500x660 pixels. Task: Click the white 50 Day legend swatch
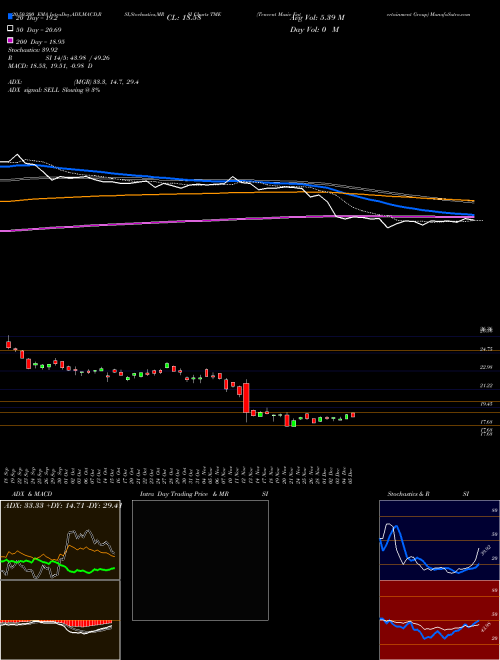(x=10, y=29)
